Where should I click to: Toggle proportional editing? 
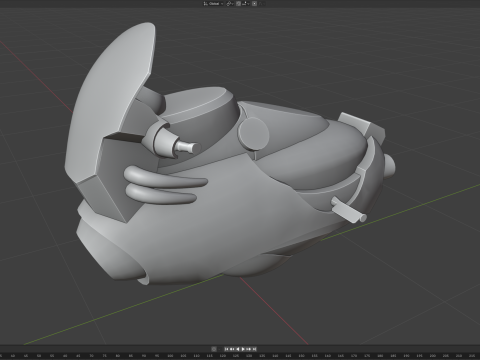pos(254,4)
